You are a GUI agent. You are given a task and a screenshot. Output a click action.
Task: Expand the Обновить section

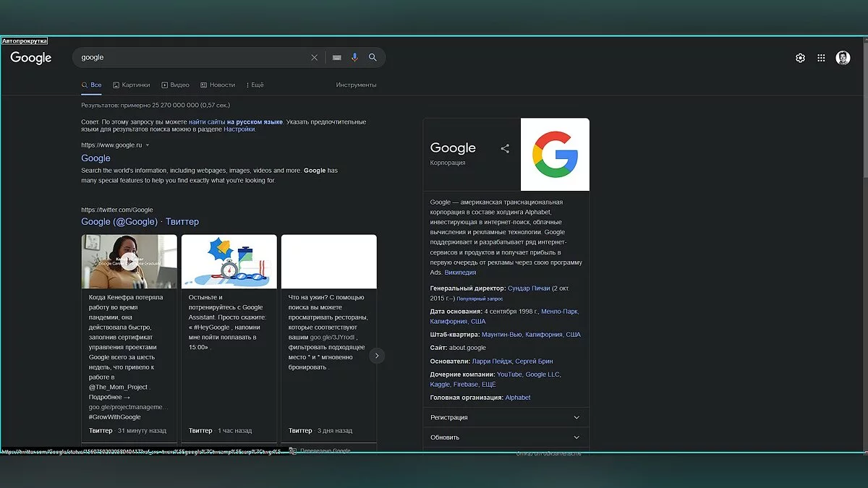506,437
